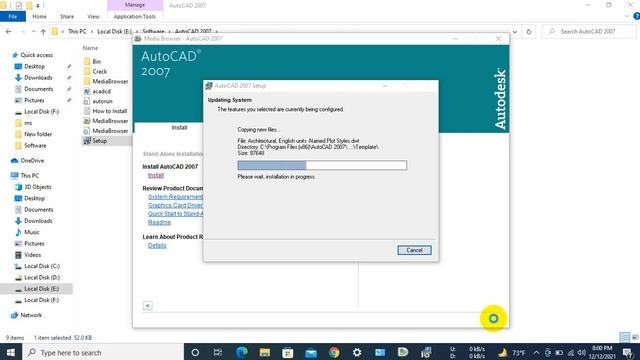Show hidden system tray icons
Screen dimensions: 640x360
pyautogui.click(x=536, y=353)
